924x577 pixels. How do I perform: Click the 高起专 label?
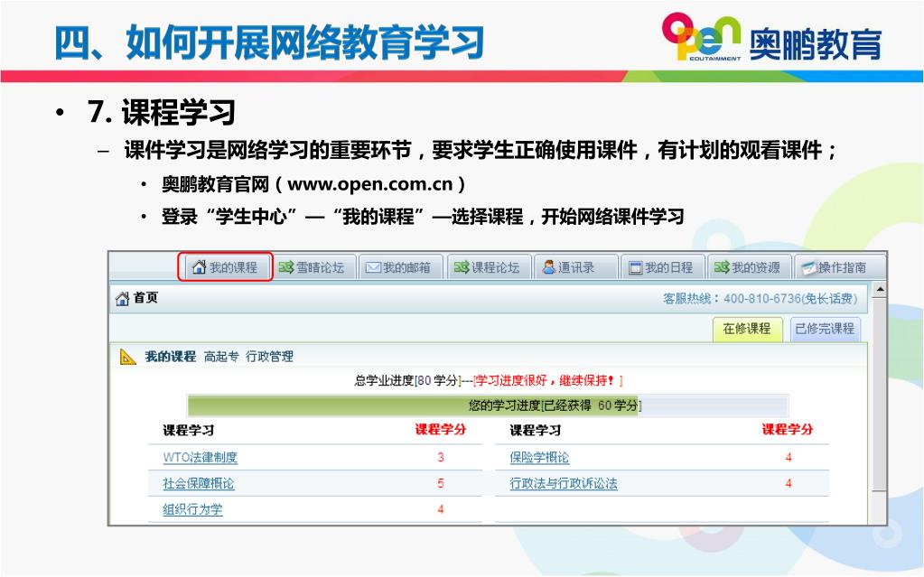click(x=221, y=357)
